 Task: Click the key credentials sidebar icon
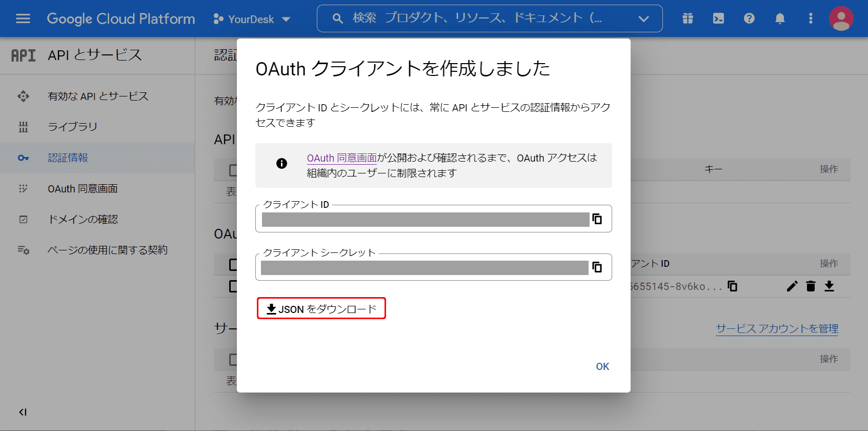point(24,158)
